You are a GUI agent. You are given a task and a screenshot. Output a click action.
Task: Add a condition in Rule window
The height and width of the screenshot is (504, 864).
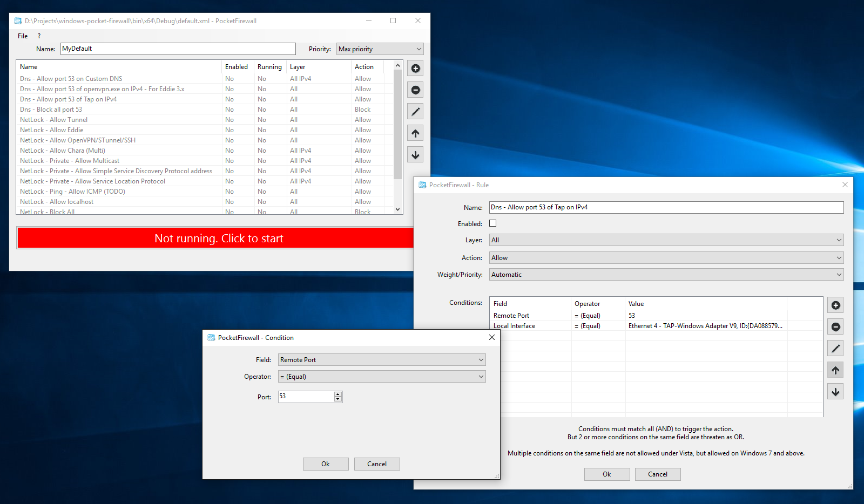[835, 305]
